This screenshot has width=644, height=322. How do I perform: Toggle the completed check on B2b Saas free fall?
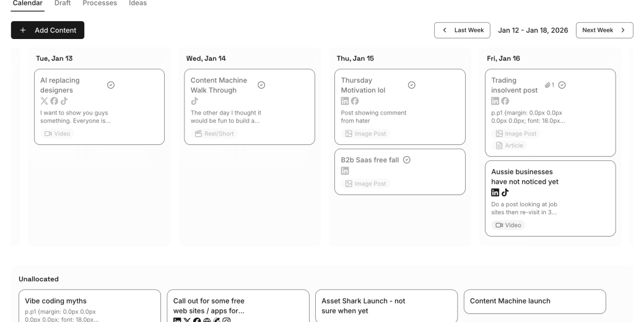click(x=407, y=160)
